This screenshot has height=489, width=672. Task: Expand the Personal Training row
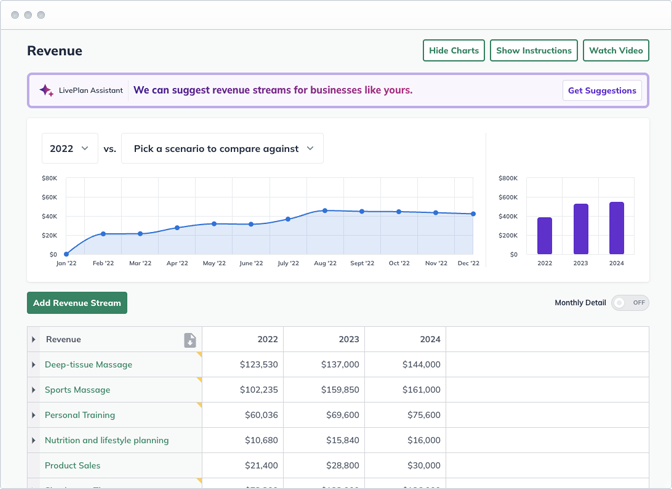point(34,415)
